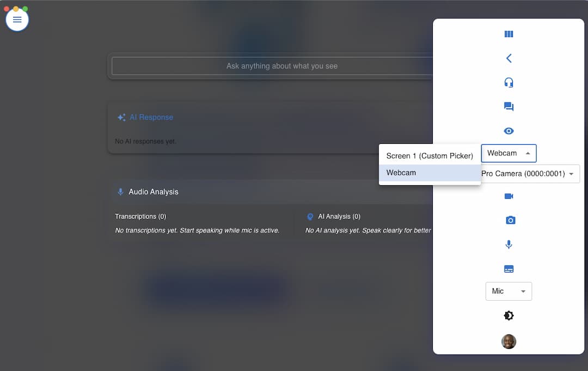Toggle the microphone icon
Image resolution: width=588 pixels, height=371 pixels.
click(509, 245)
